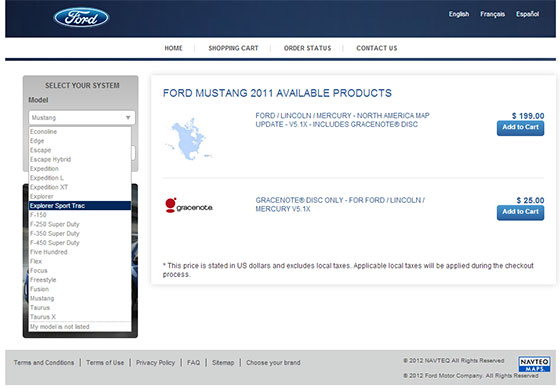Click the North America map thumbnail
Screen dimensions: 560x388
click(x=189, y=139)
